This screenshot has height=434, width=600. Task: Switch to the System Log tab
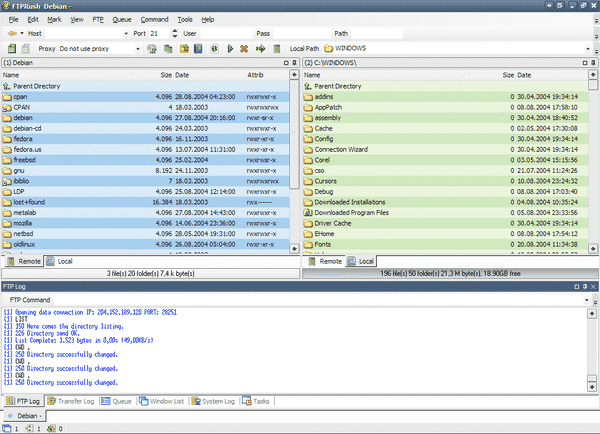[x=214, y=400]
